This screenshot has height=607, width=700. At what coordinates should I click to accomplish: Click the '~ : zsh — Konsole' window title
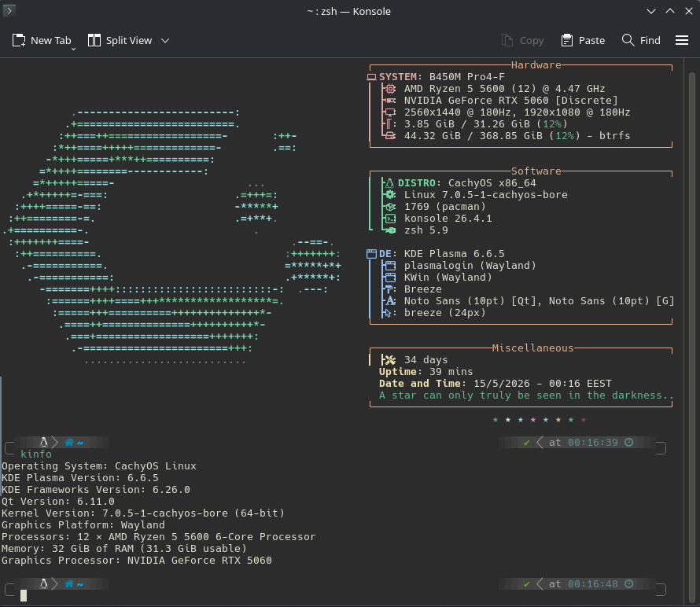[349, 11]
